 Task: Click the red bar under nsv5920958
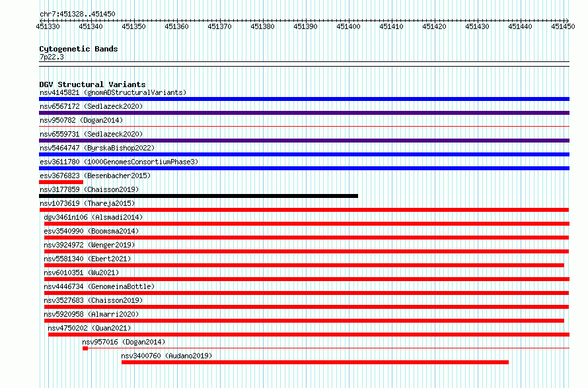point(304,321)
